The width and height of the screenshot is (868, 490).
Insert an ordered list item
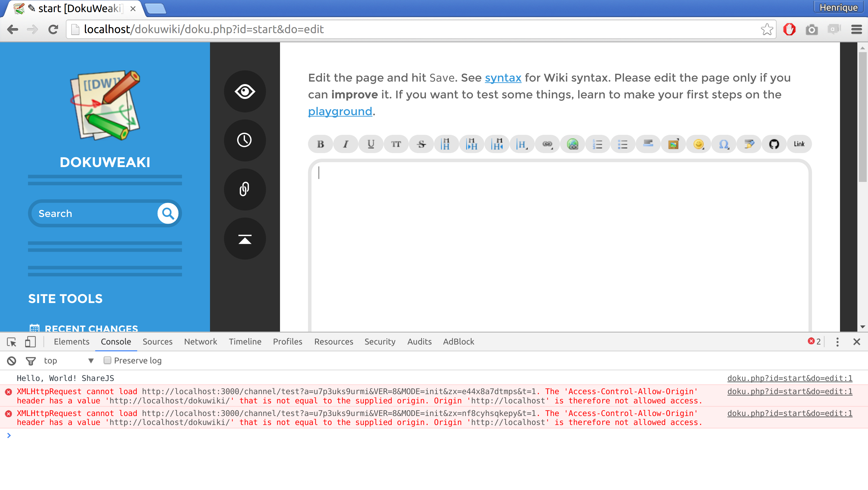click(x=598, y=144)
